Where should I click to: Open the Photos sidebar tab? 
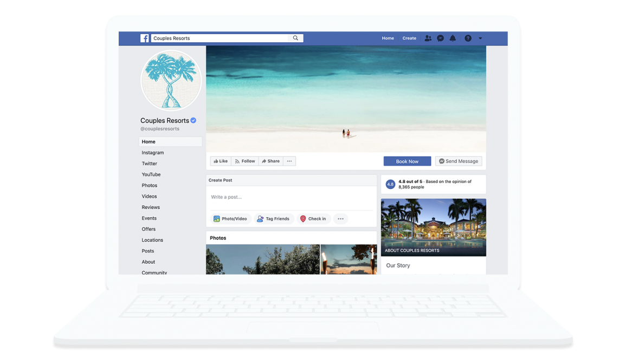pyautogui.click(x=149, y=186)
